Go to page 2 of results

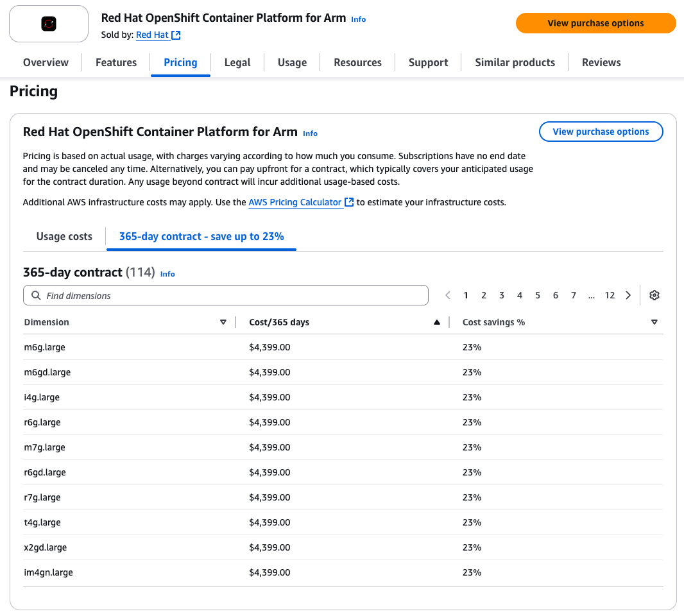[484, 295]
